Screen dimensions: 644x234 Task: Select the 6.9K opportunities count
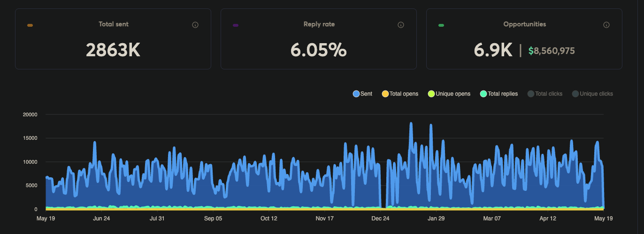[x=493, y=50]
